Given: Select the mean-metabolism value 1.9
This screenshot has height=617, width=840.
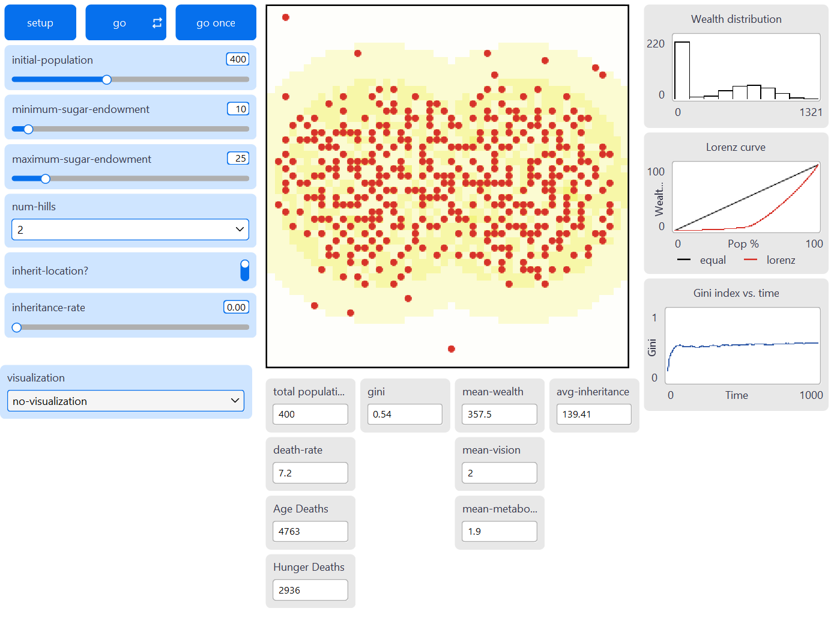Looking at the screenshot, I should click(x=500, y=531).
